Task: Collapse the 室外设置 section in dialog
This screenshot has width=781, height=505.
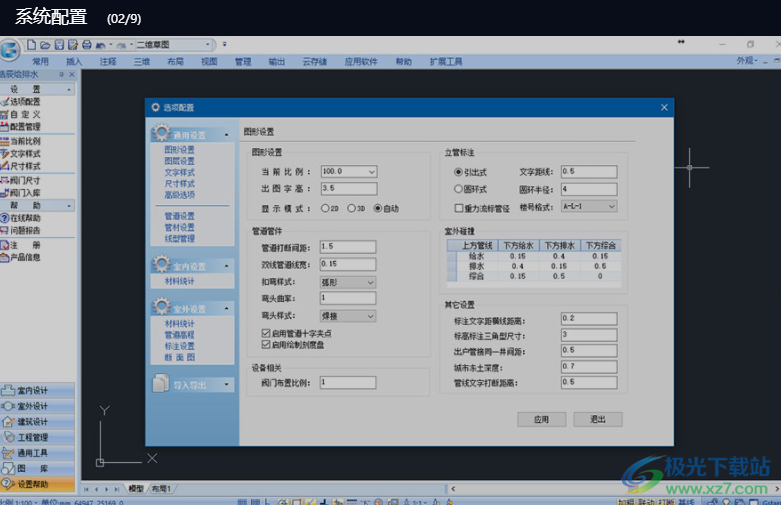Action: 227,309
